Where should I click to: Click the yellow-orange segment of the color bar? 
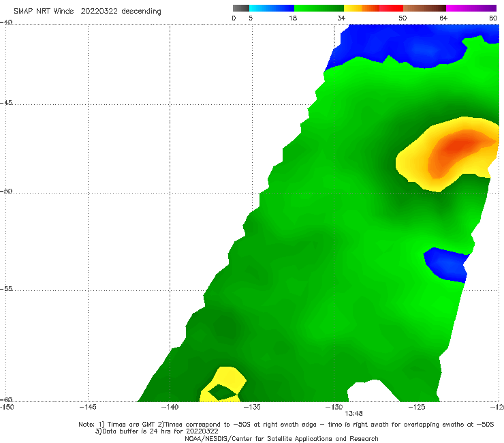tap(362, 8)
